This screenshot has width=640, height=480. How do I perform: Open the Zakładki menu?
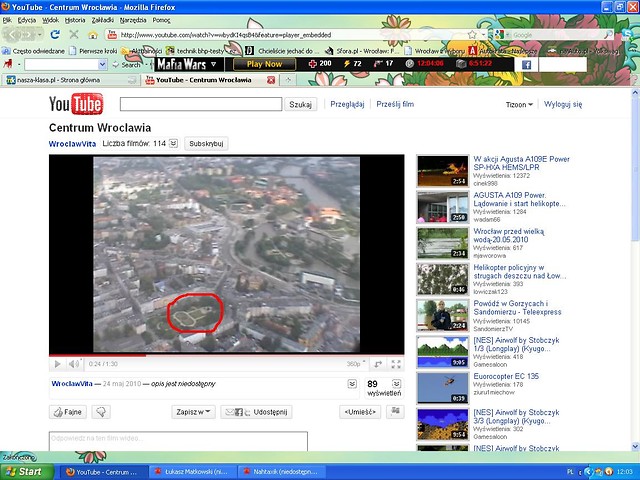(x=103, y=20)
